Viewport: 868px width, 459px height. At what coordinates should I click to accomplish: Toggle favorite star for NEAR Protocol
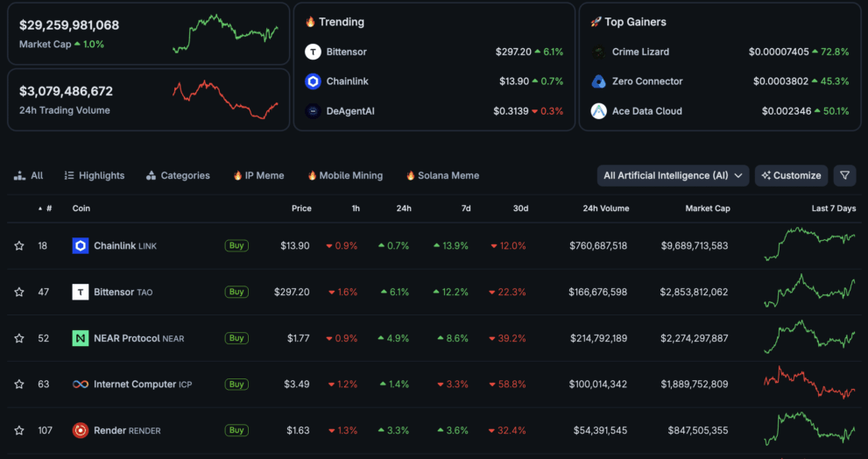pos(19,338)
